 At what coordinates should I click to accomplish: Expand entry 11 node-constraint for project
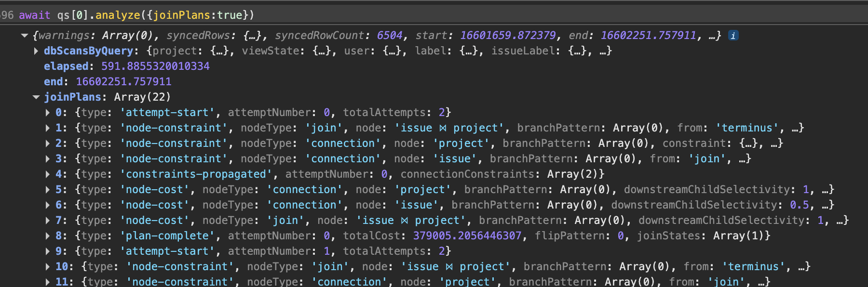48,282
